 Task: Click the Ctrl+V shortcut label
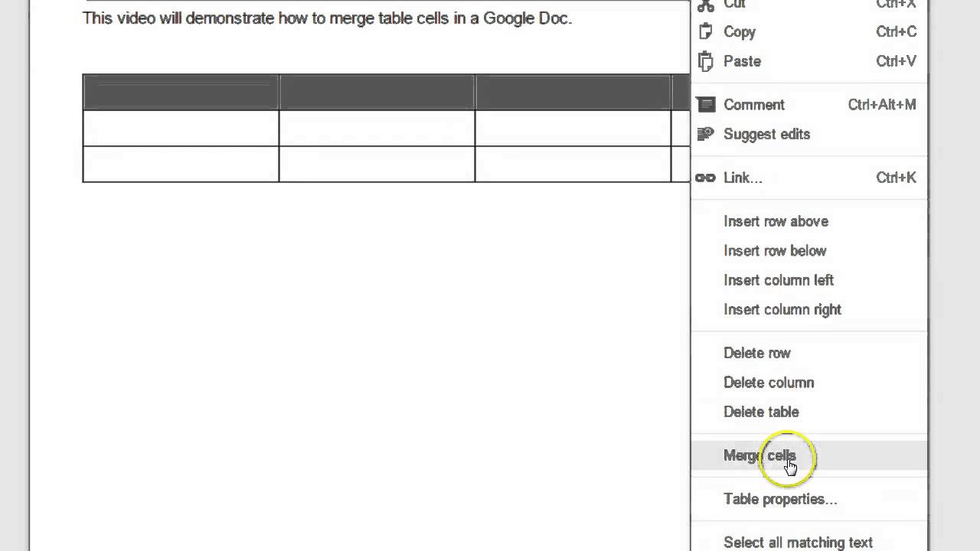(896, 61)
